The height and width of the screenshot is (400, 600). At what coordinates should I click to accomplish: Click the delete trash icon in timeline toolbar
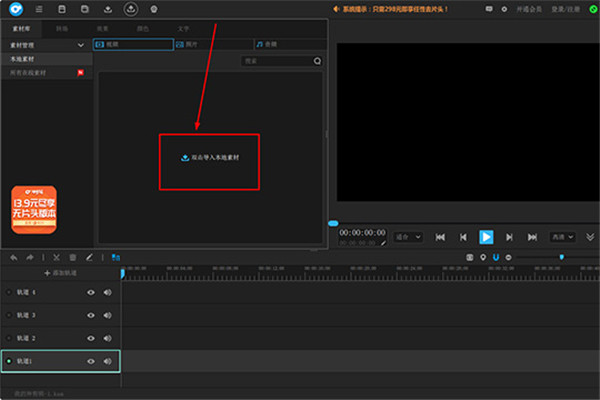(73, 257)
